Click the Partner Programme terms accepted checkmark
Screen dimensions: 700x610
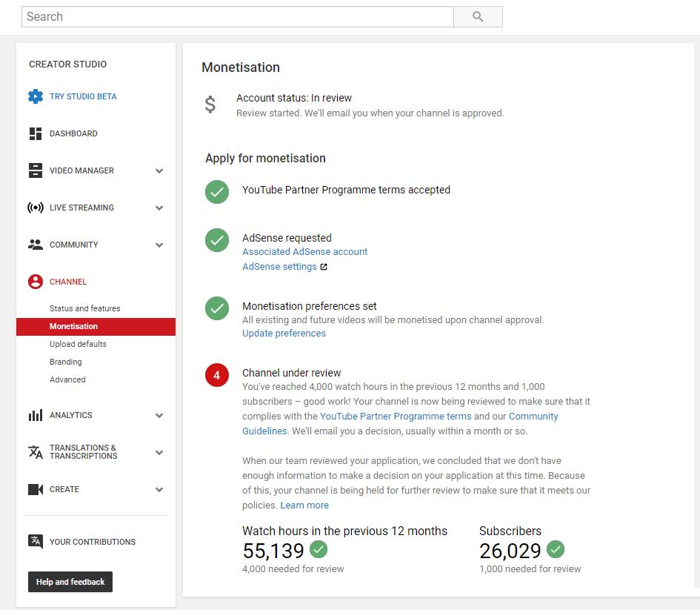[x=217, y=192]
